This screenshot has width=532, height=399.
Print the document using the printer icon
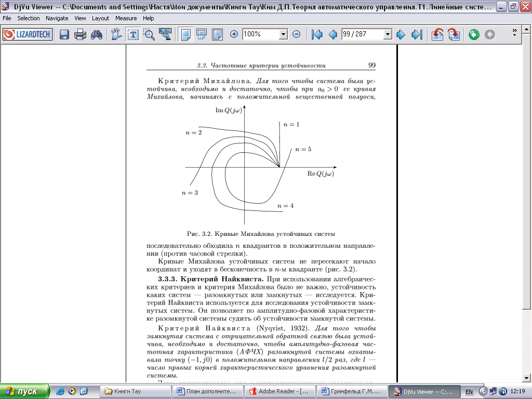(x=80, y=34)
